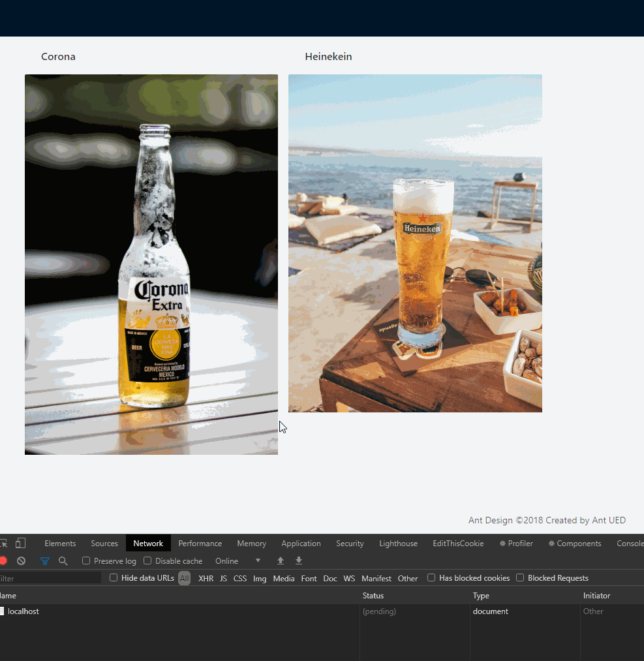Filter requests by CSS
Image resolution: width=644 pixels, height=661 pixels.
click(x=240, y=578)
